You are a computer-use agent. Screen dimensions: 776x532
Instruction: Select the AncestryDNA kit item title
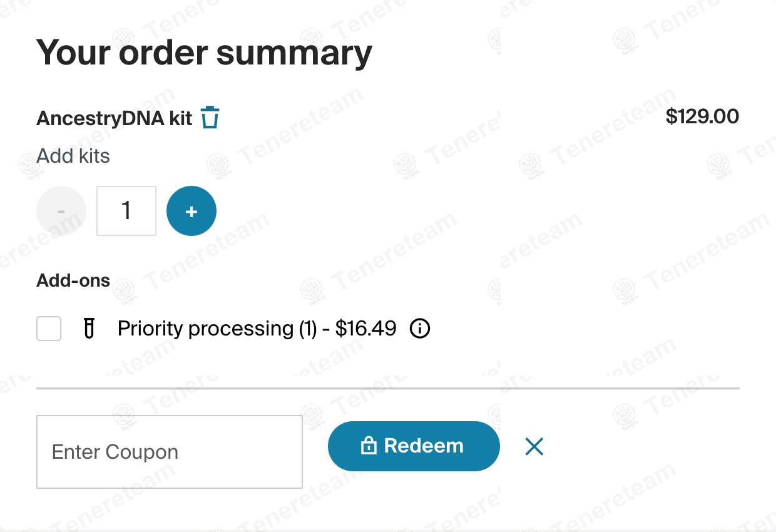coord(115,118)
